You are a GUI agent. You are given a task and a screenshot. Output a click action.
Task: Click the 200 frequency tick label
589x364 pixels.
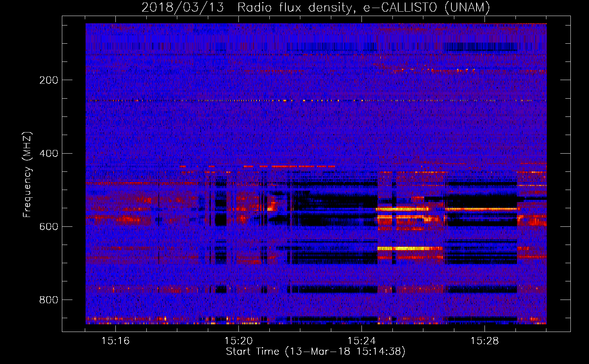[x=49, y=80]
